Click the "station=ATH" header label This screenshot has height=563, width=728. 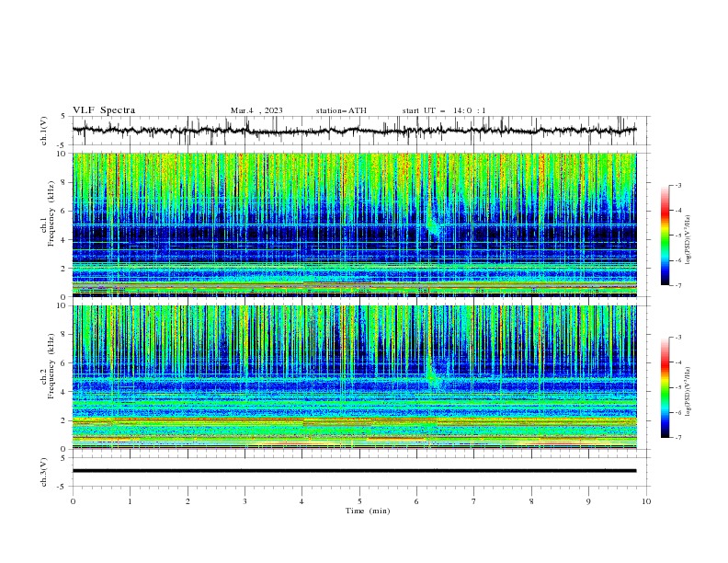tap(341, 110)
